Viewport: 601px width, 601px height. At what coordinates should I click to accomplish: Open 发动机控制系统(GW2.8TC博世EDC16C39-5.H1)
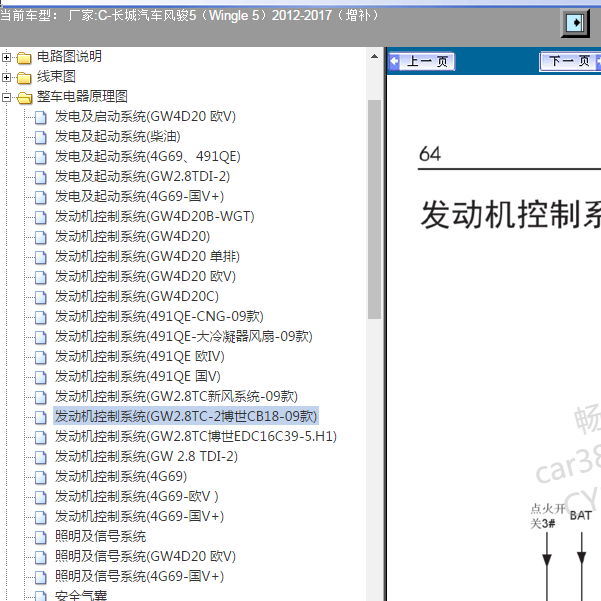pos(196,436)
